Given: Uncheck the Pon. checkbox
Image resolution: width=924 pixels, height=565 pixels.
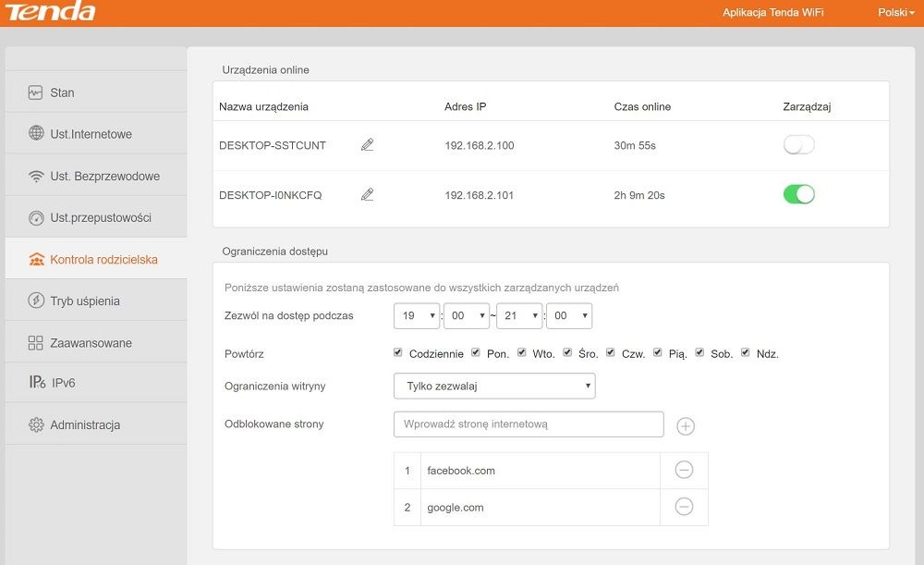Looking at the screenshot, I should pyautogui.click(x=476, y=352).
